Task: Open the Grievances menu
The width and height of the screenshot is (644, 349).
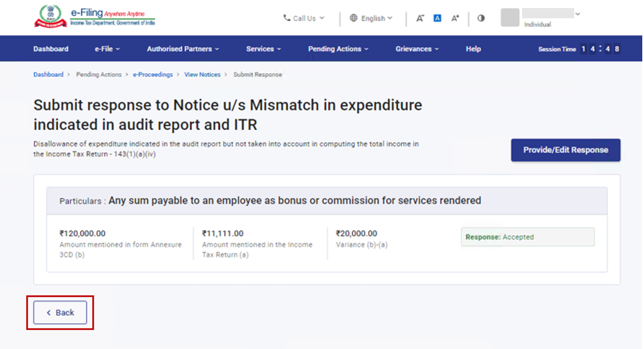Action: click(417, 49)
